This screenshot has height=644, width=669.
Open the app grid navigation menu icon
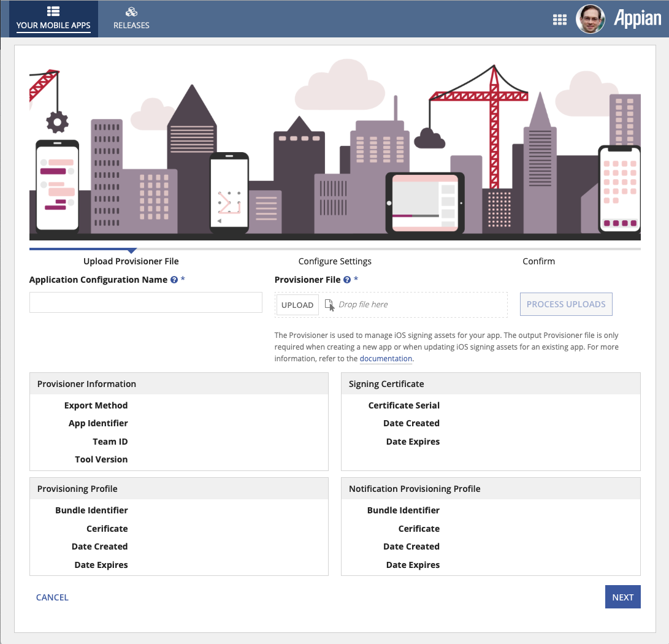(559, 20)
